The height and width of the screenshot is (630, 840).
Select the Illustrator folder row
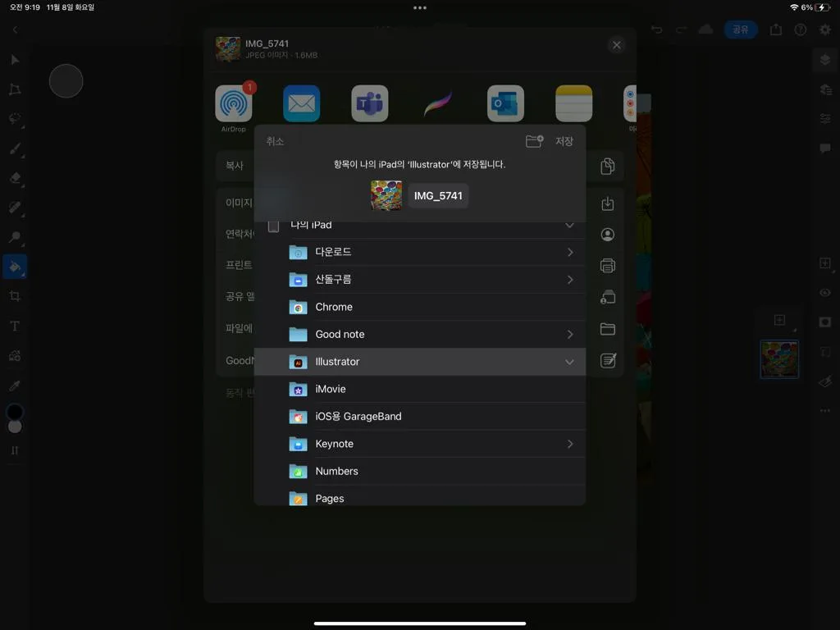click(x=419, y=362)
